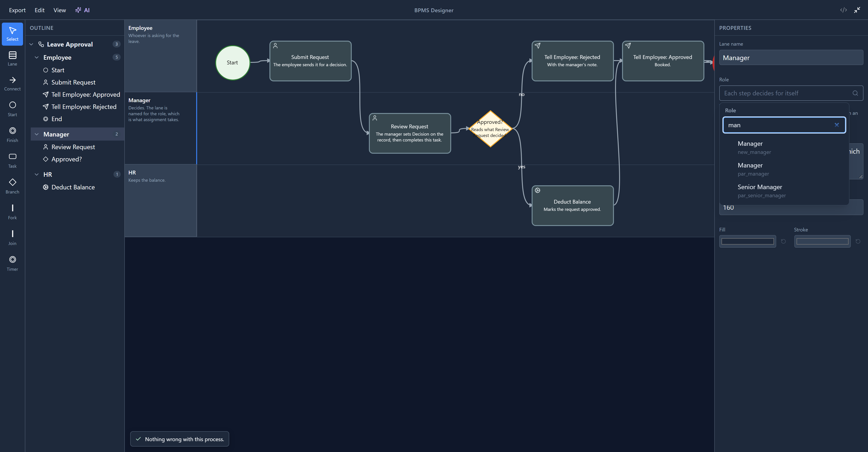This screenshot has width=868, height=452.
Task: Collapse the Employee outline group
Action: click(37, 57)
